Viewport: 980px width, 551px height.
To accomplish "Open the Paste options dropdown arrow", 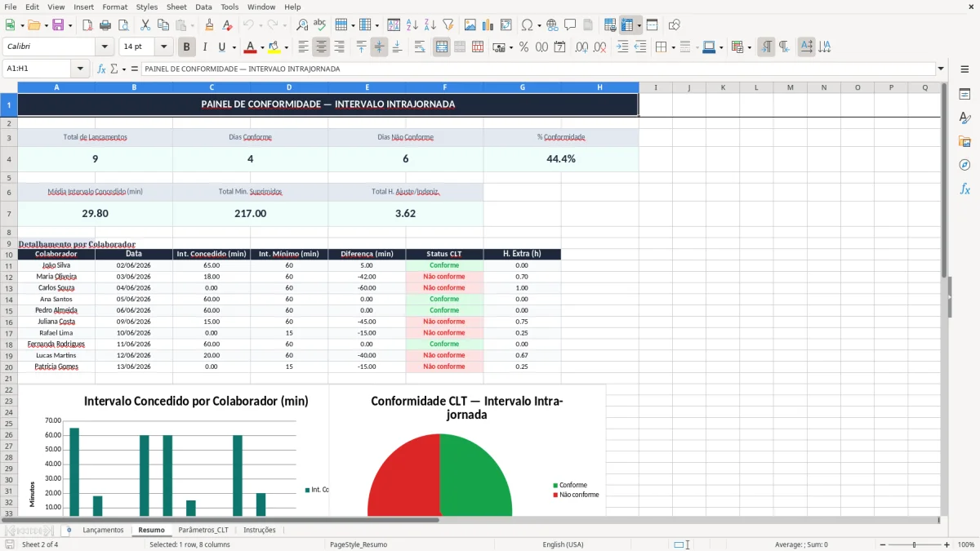I will (x=191, y=25).
